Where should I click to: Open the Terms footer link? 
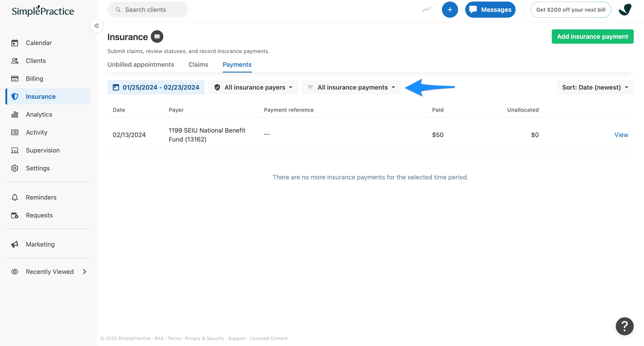pos(174,338)
